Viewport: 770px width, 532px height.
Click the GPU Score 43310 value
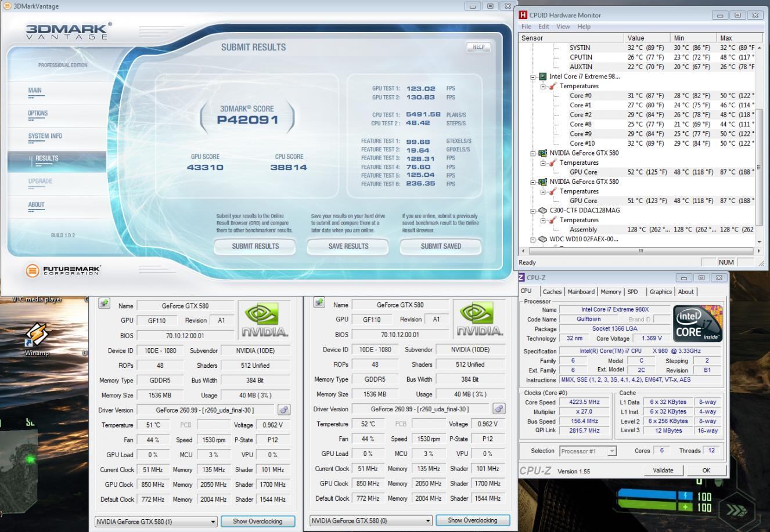(x=205, y=168)
